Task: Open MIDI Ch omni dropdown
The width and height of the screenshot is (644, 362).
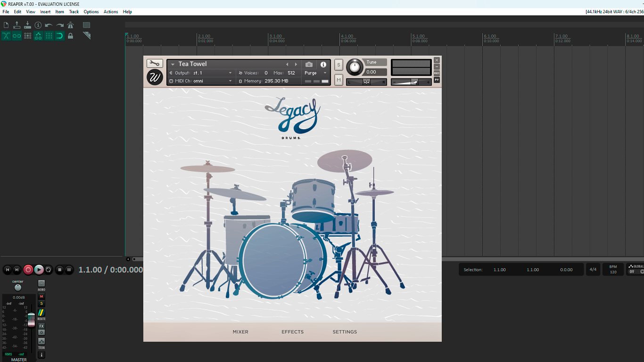Action: 201,81
